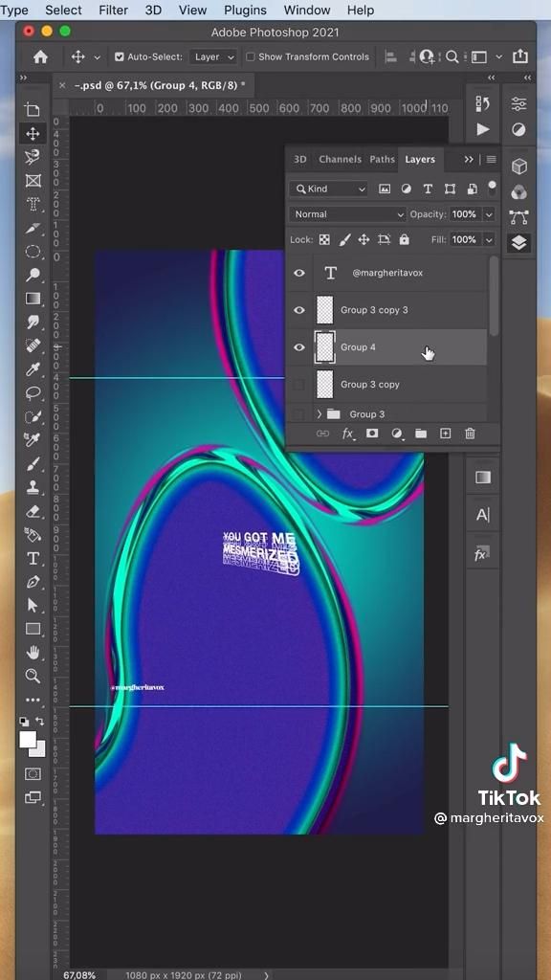Select the Hand tool
This screenshot has width=551, height=980.
click(33, 653)
